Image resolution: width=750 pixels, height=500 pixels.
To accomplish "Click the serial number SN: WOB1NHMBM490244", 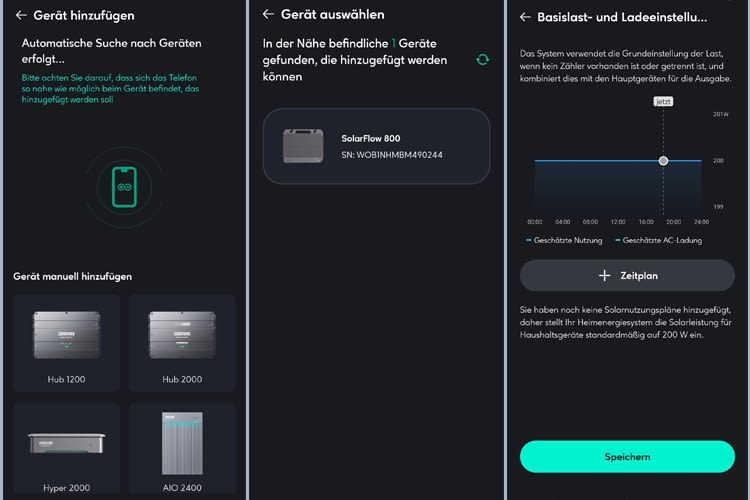I will [392, 155].
